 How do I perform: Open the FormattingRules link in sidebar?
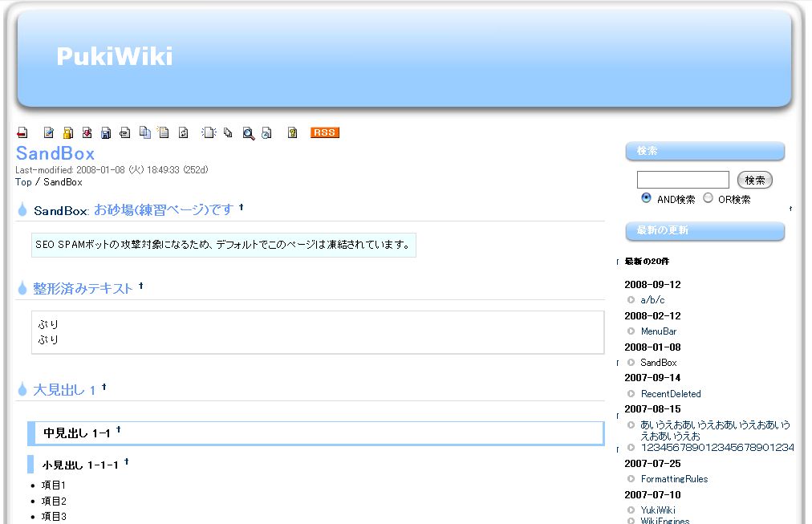(674, 479)
